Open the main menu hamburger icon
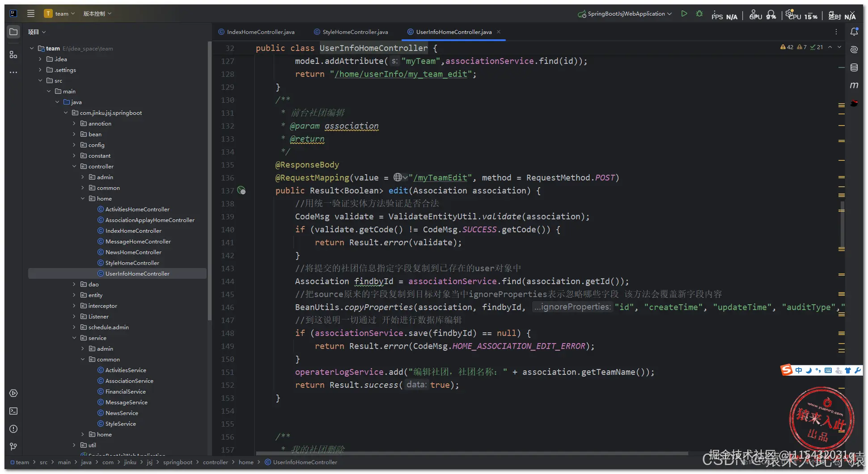 tap(31, 13)
